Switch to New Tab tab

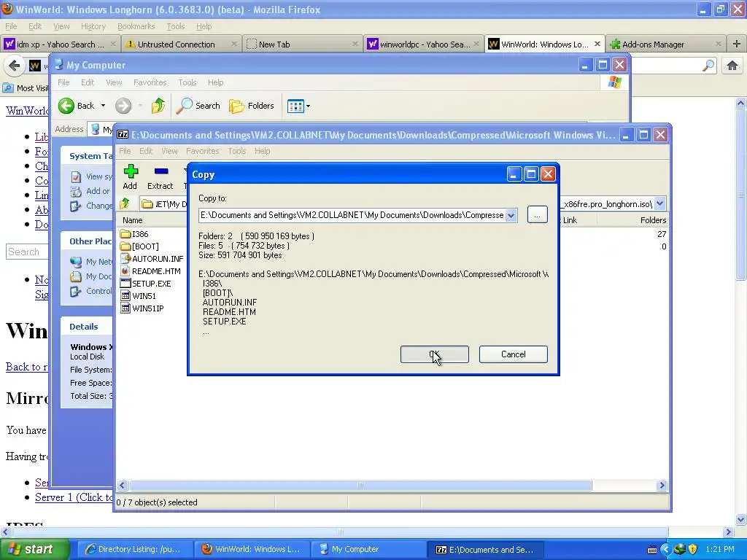(x=302, y=44)
